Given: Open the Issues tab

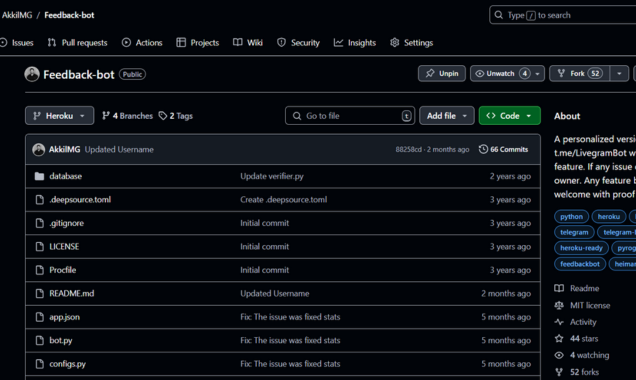Looking at the screenshot, I should click(17, 43).
